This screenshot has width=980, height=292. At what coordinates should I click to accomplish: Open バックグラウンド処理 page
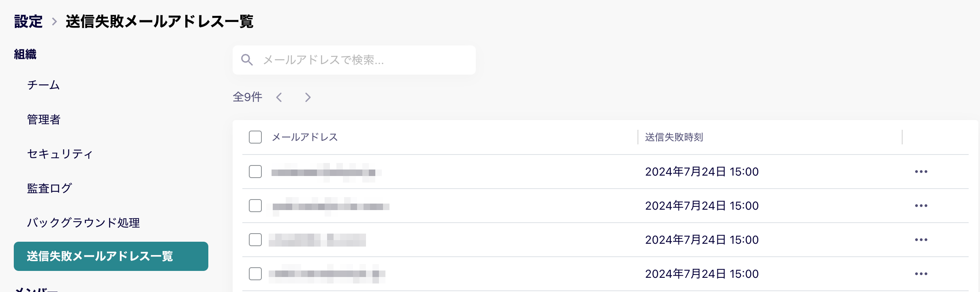point(83,222)
